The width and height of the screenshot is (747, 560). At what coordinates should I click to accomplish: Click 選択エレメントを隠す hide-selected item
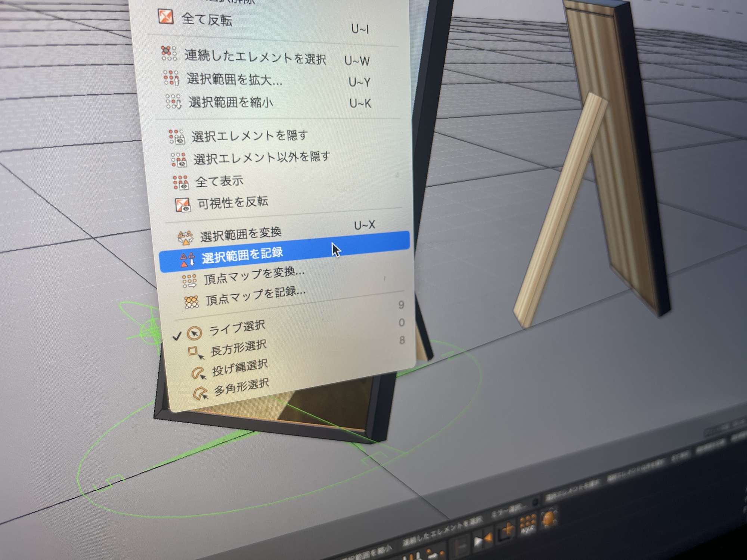(x=249, y=136)
